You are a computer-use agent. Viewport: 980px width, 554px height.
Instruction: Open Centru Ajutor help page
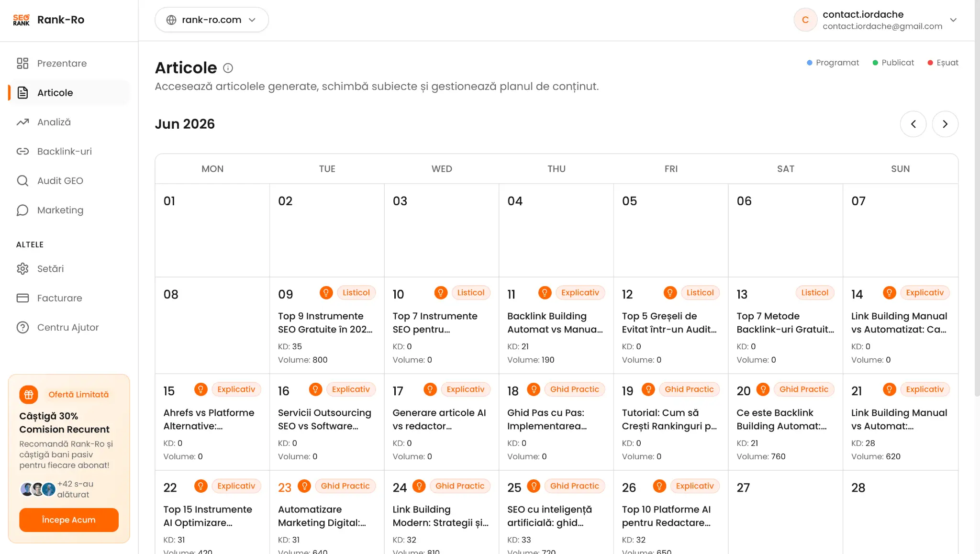pos(69,327)
